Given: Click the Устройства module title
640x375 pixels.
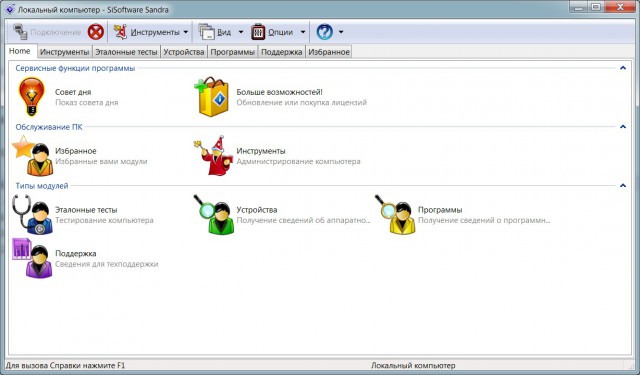Looking at the screenshot, I should (257, 210).
